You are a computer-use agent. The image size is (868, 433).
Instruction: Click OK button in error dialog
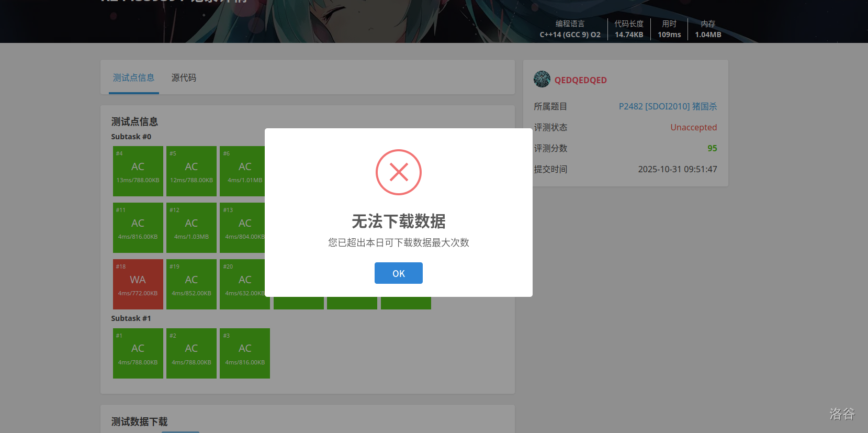tap(398, 273)
